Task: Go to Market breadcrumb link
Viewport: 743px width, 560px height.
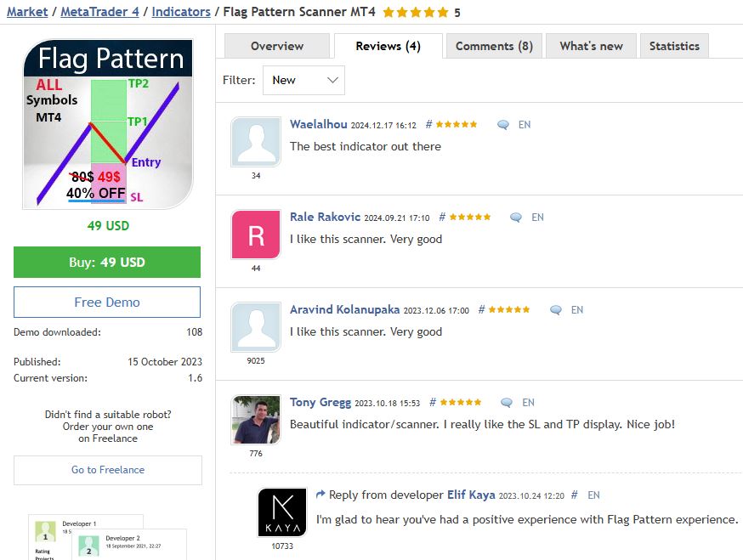Action: (27, 12)
